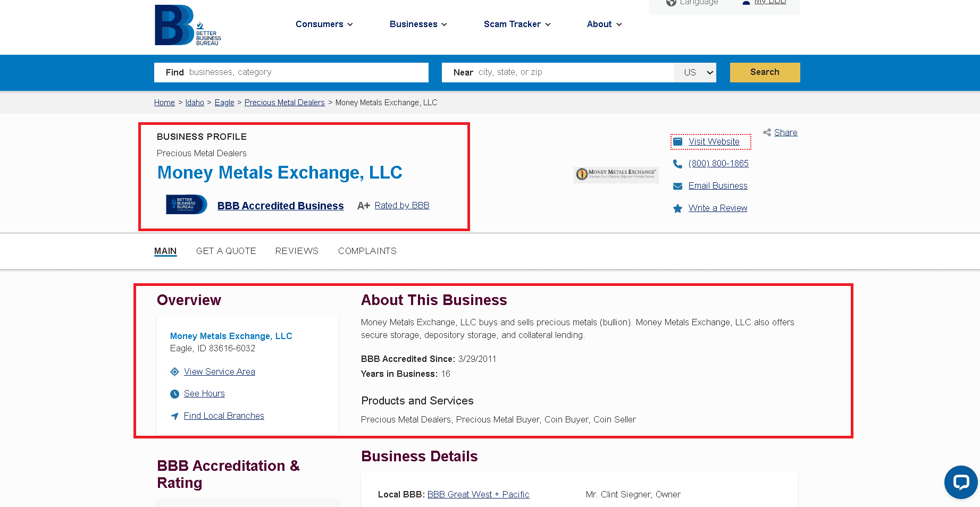Click the target icon beside View Service Area
Screen dimensions: 980x507
174,372
